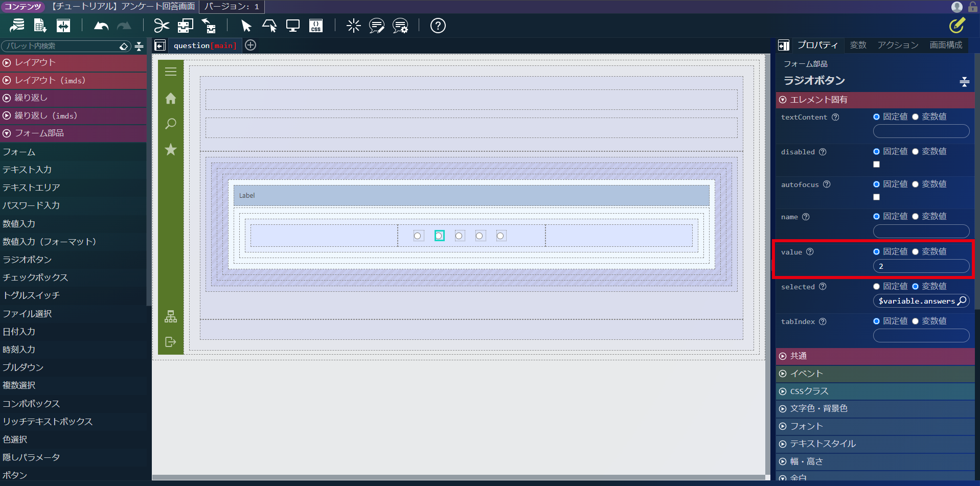
Task: Click the sparkle highlight icon
Action: coord(353,26)
